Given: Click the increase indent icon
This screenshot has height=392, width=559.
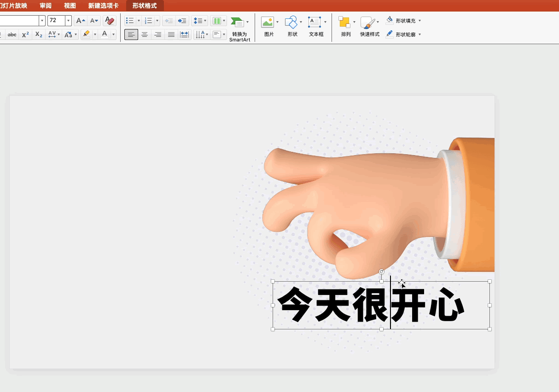Looking at the screenshot, I should pyautogui.click(x=182, y=21).
